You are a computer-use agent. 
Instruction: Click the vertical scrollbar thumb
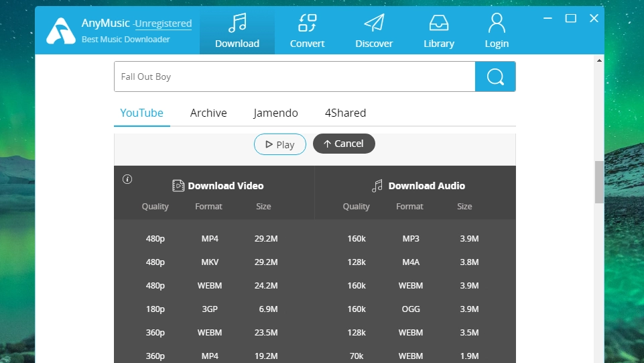(599, 182)
